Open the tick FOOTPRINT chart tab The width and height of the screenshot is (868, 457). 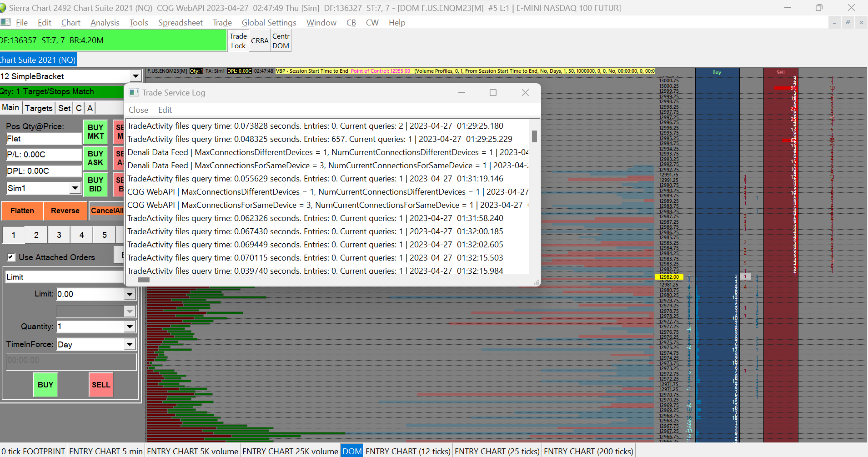33,451
